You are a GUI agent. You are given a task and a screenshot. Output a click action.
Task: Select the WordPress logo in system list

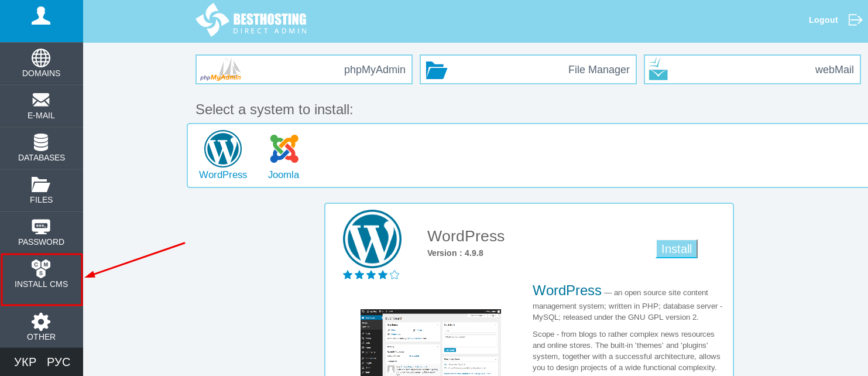pyautogui.click(x=223, y=149)
